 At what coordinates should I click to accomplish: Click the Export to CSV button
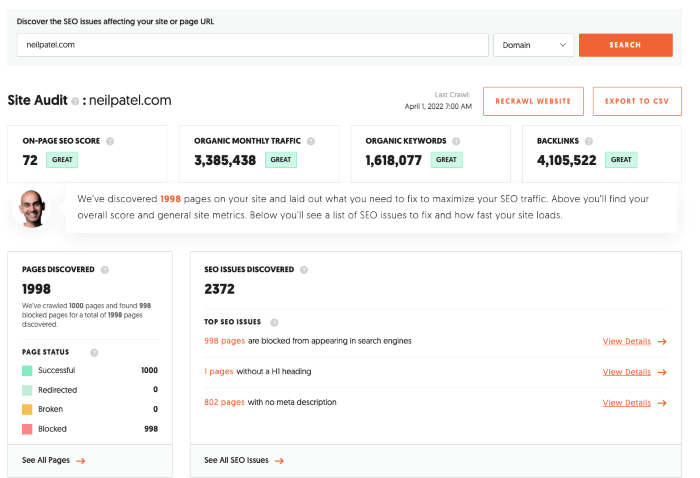(637, 101)
